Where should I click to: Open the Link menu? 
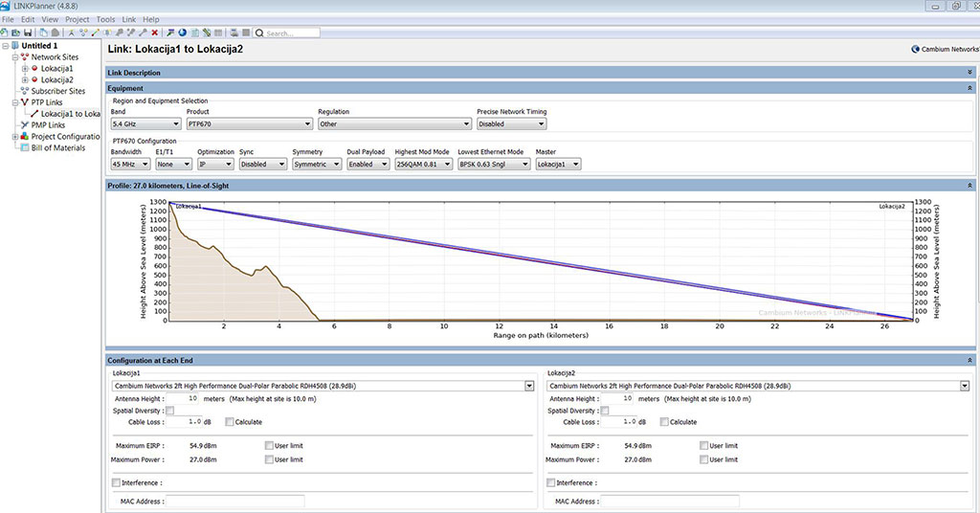[129, 19]
